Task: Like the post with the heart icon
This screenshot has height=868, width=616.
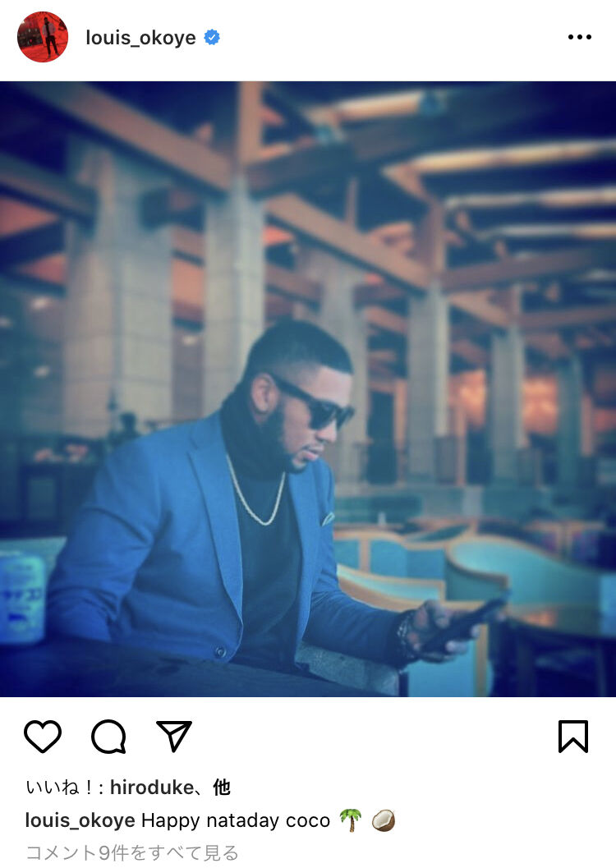Action: [x=43, y=737]
